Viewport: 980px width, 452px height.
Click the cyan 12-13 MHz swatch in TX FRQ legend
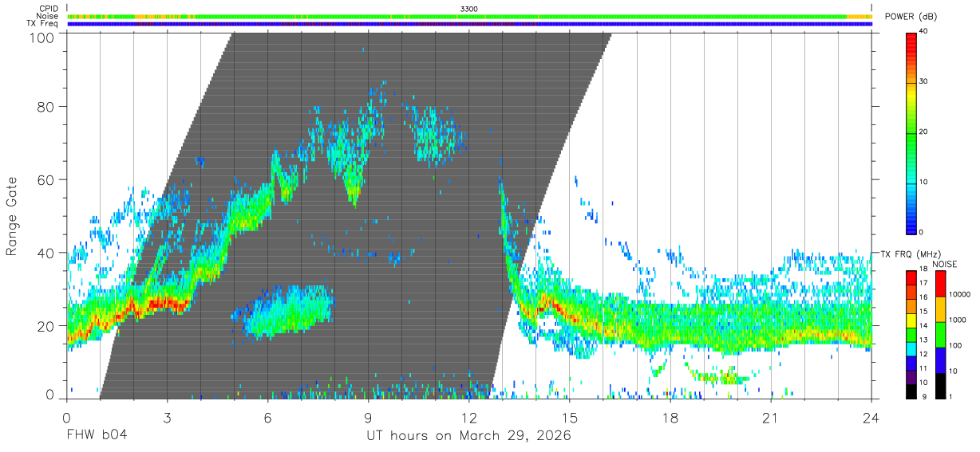pyautogui.click(x=911, y=349)
